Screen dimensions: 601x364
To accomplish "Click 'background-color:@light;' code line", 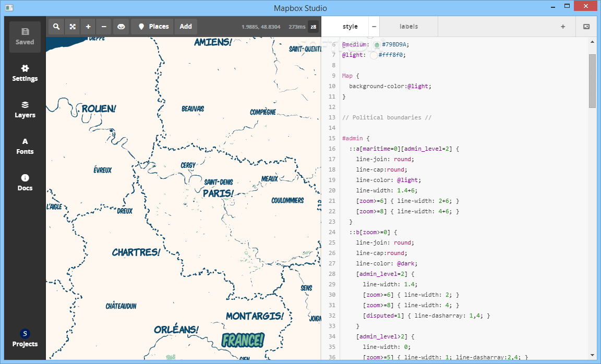I will [x=390, y=86].
